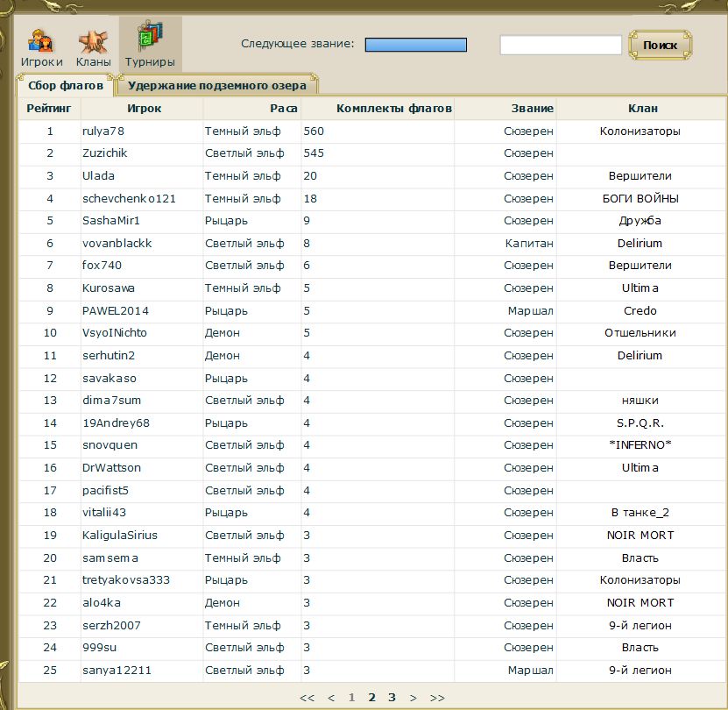
Task: Open the Кланы (Clans) icon
Action: coord(93,46)
